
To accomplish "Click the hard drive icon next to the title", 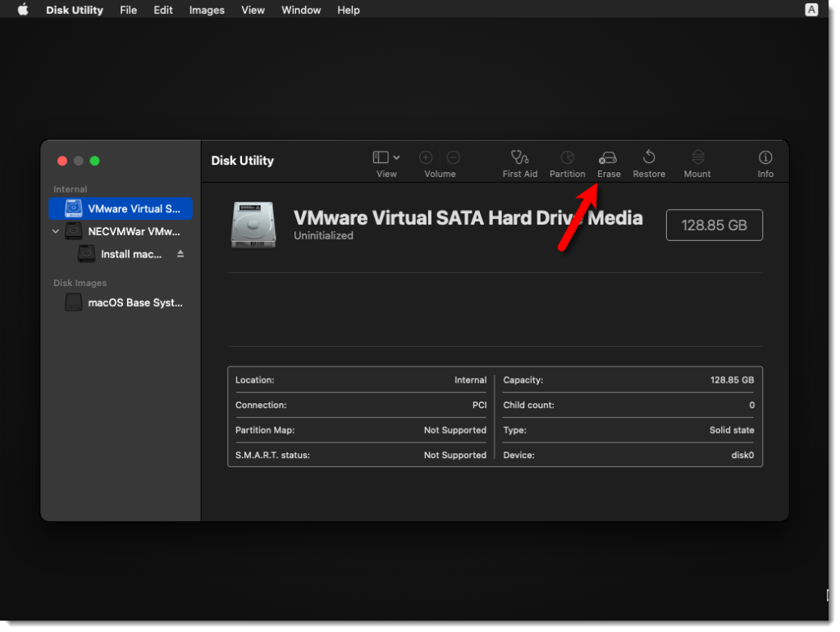I will (253, 225).
